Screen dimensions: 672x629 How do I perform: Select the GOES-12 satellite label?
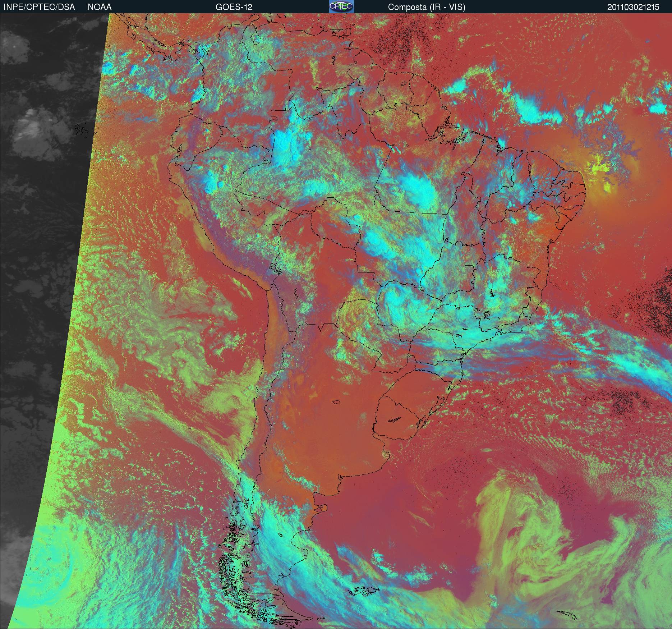(234, 7)
